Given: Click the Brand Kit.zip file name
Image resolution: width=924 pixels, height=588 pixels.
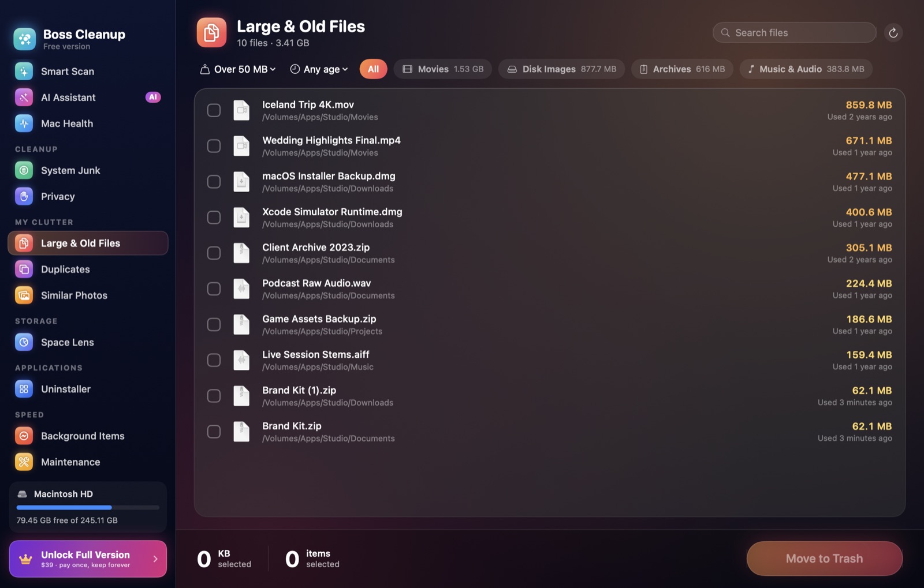Looking at the screenshot, I should pos(292,426).
